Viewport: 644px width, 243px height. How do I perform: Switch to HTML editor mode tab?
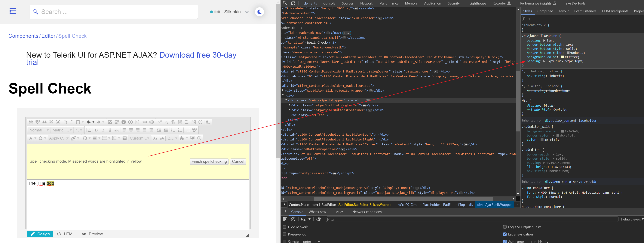[66, 234]
